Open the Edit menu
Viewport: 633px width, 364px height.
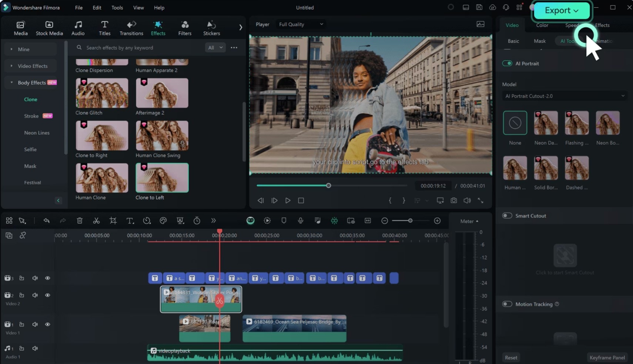click(x=97, y=7)
